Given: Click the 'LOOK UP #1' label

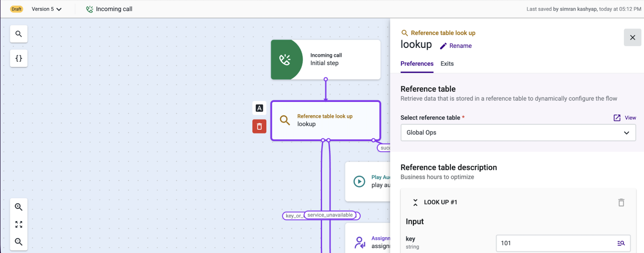Looking at the screenshot, I should pos(440,202).
